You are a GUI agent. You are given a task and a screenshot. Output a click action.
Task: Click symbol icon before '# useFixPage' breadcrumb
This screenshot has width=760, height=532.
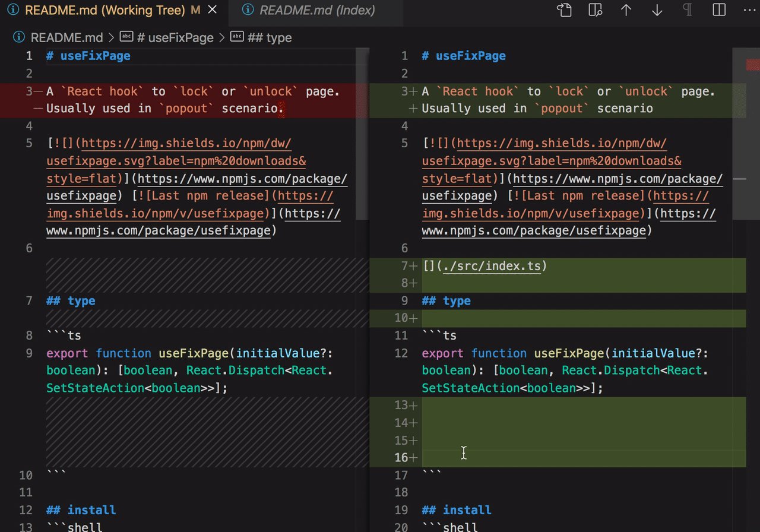pyautogui.click(x=126, y=37)
